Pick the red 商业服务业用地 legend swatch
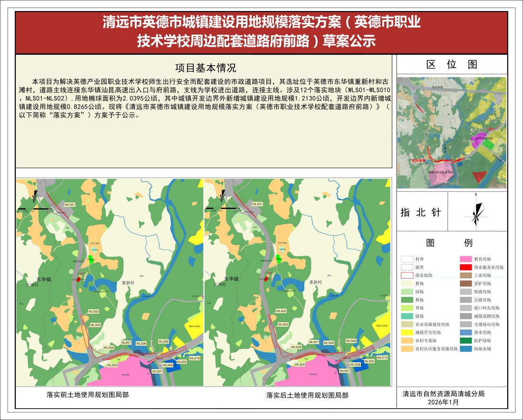523x420 pixels. coord(466,267)
